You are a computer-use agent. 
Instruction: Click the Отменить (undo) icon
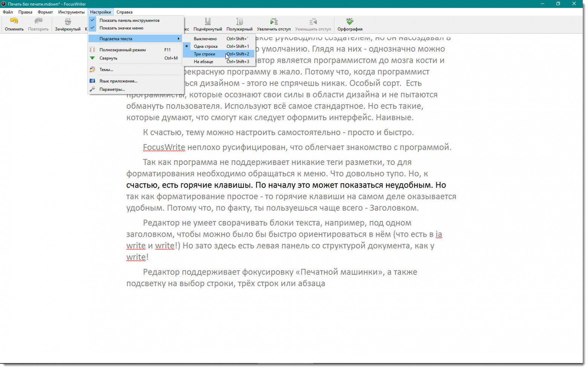pyautogui.click(x=14, y=24)
